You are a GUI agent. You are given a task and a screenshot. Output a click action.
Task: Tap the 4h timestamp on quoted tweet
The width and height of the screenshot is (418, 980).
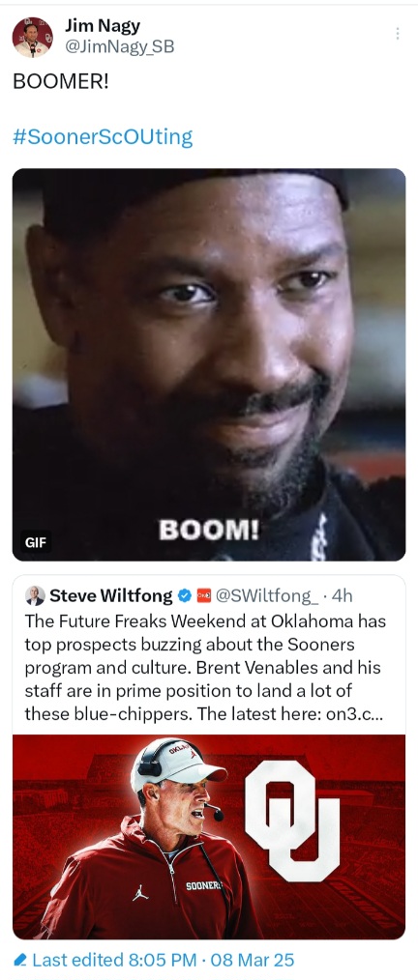343,596
